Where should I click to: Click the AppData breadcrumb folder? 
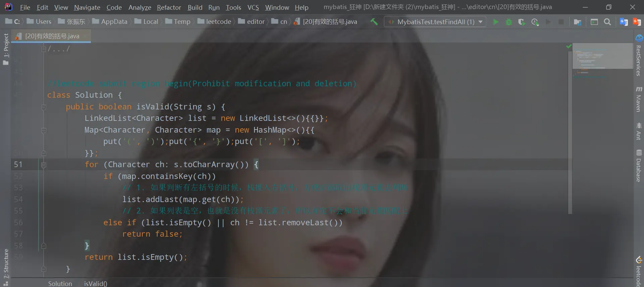click(x=110, y=22)
